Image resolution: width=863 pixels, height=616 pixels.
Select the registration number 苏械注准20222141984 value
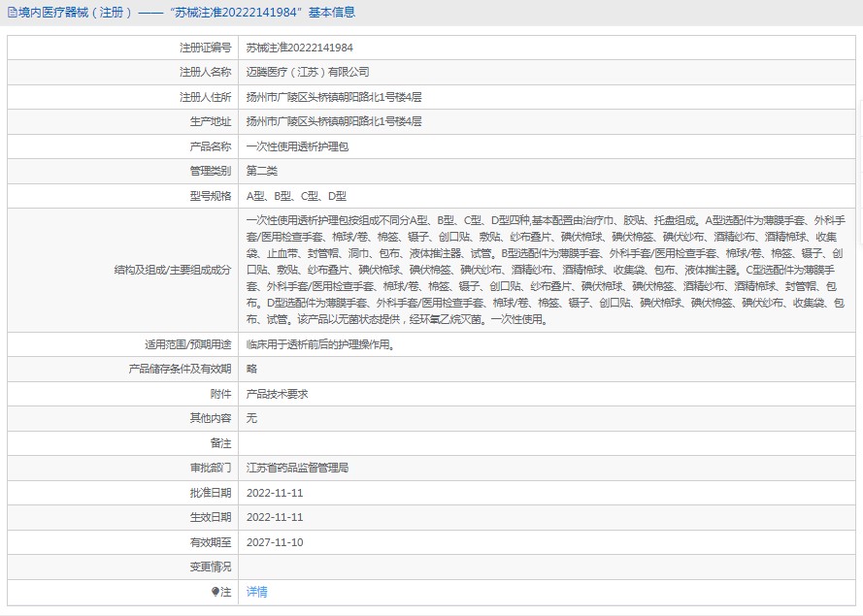tap(299, 48)
